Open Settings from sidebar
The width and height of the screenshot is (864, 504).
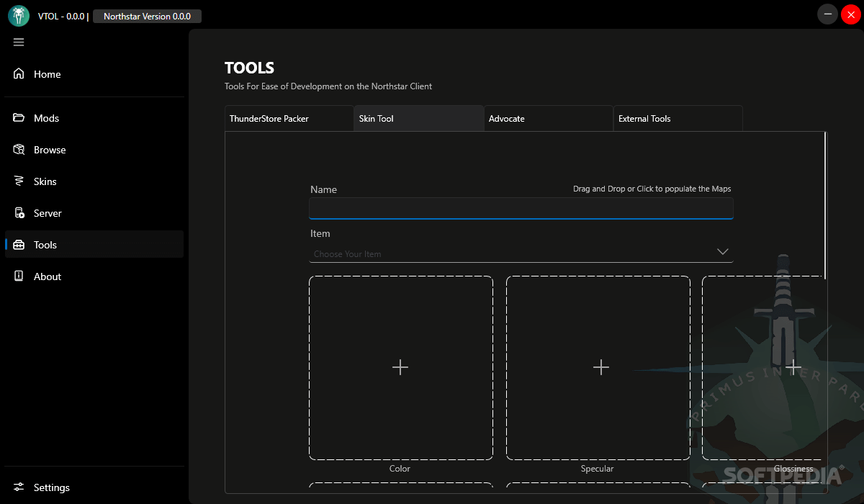point(94,487)
